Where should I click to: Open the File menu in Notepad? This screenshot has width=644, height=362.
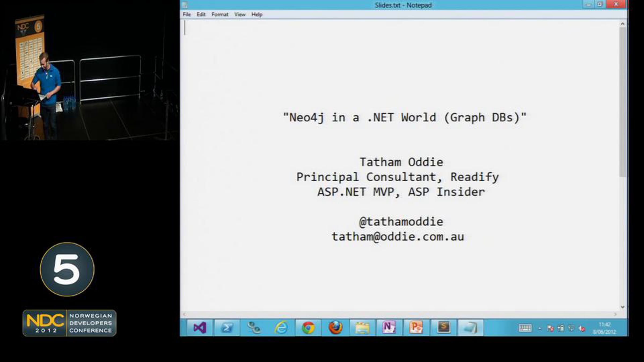pos(186,14)
